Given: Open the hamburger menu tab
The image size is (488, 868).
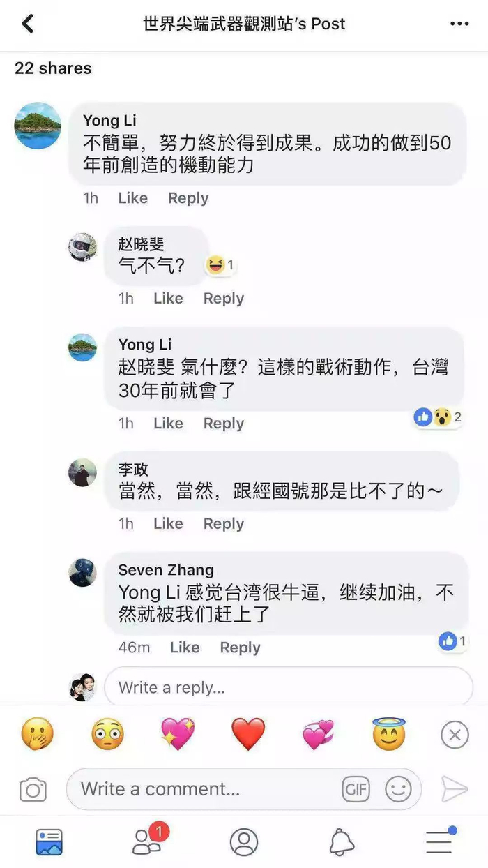Looking at the screenshot, I should pos(441,841).
